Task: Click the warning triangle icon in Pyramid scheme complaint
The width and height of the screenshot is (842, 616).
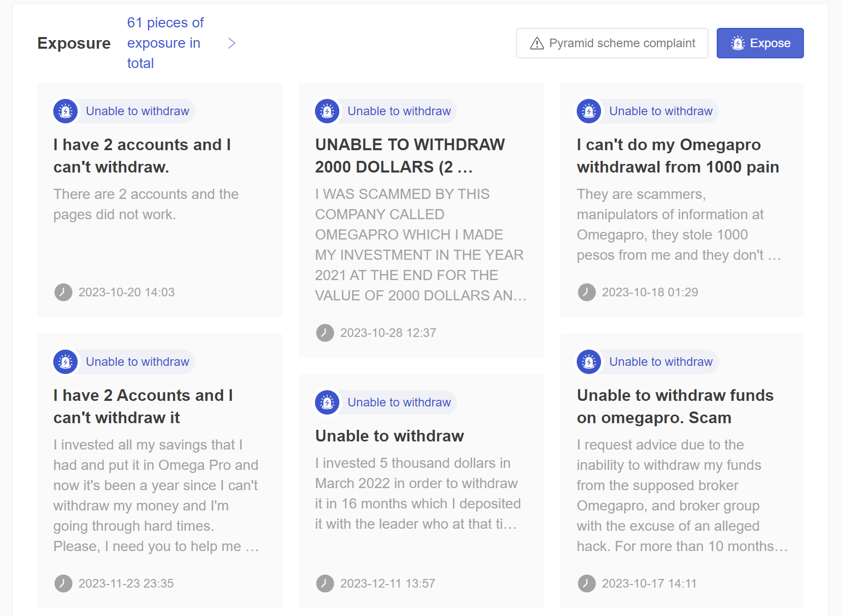Action: pyautogui.click(x=537, y=44)
